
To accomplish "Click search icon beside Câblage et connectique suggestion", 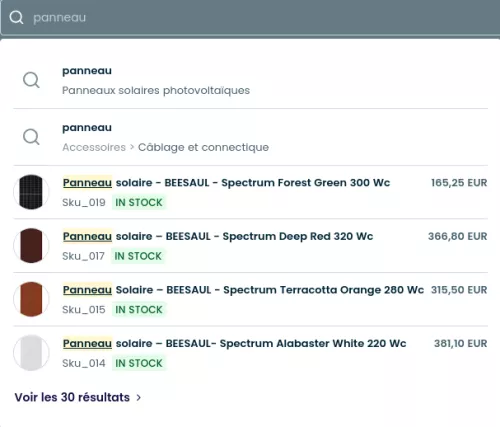I will (x=31, y=137).
